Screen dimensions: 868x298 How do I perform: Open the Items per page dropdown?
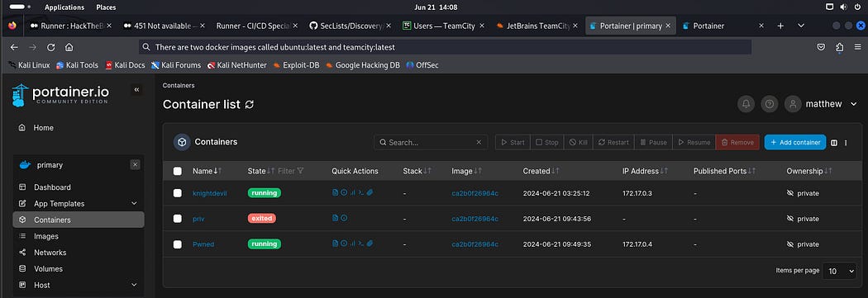839,271
